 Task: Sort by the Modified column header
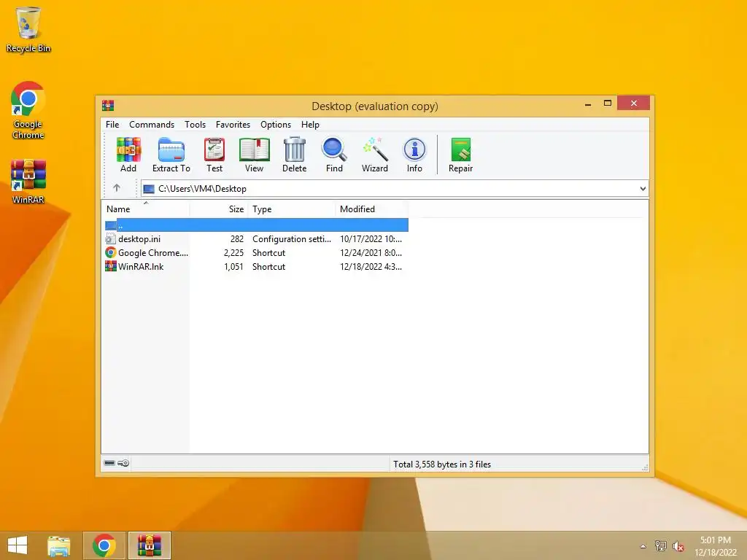coord(372,209)
